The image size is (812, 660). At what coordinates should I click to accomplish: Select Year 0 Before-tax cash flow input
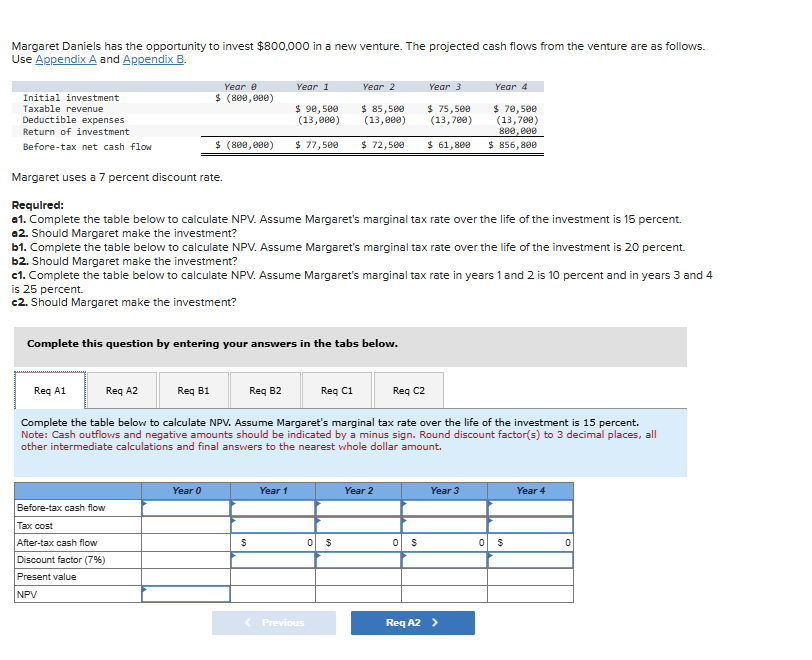(186, 508)
